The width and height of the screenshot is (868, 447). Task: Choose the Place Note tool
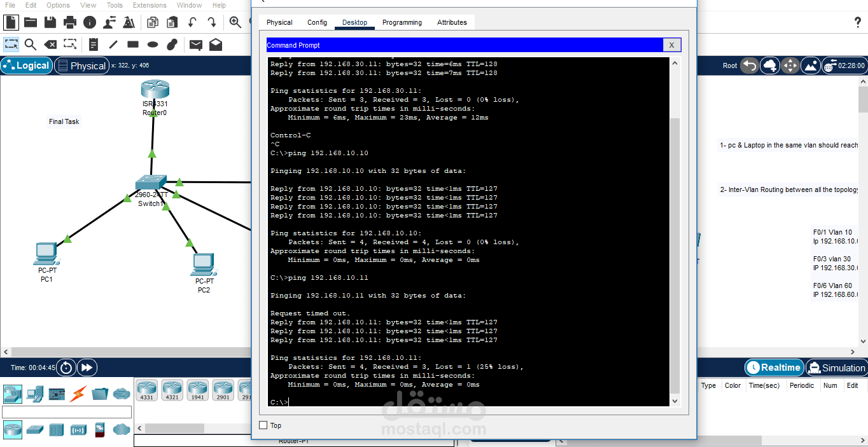(x=94, y=45)
